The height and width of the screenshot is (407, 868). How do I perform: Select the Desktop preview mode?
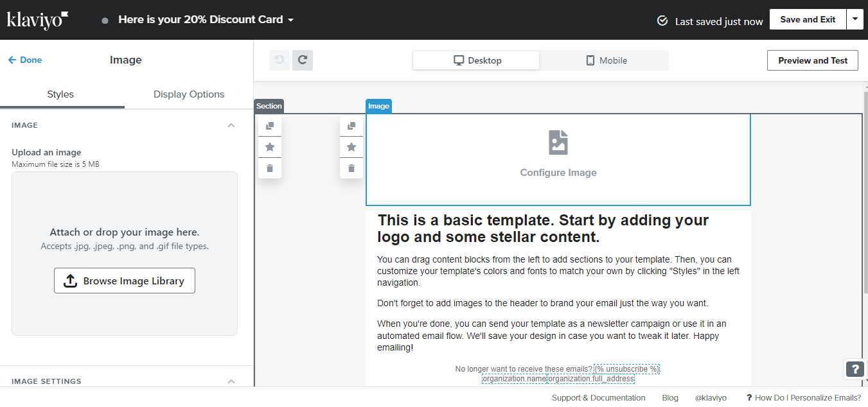(476, 60)
